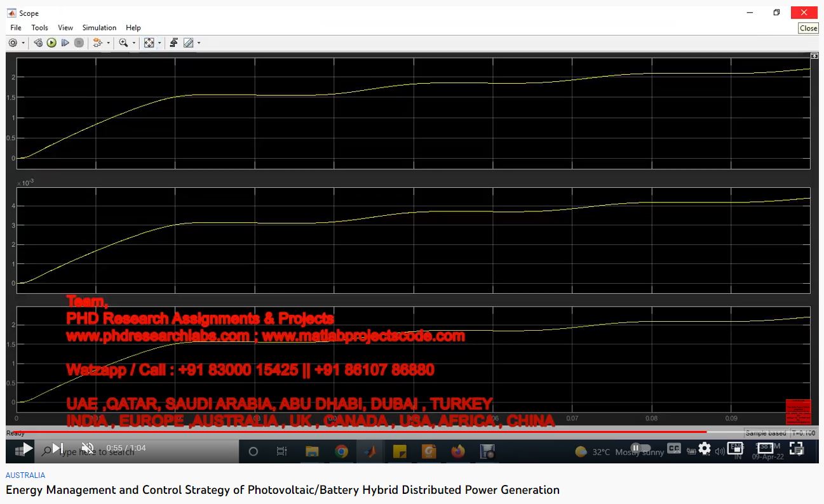Screen dimensions: 824x504
Task: Open the dropdown beside the Highlight Block icon
Action: tap(108, 43)
